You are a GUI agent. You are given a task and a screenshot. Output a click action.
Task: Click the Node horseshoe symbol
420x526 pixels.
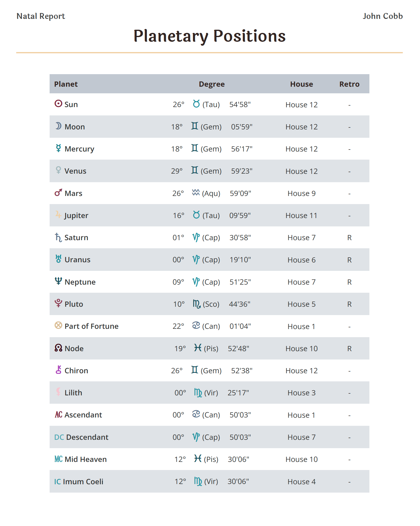click(58, 348)
